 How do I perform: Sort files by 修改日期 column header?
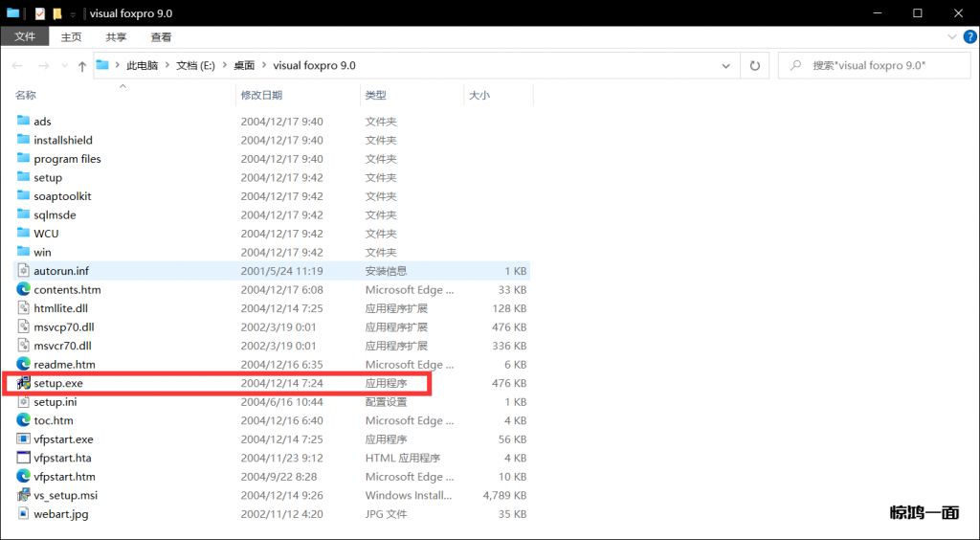(261, 95)
